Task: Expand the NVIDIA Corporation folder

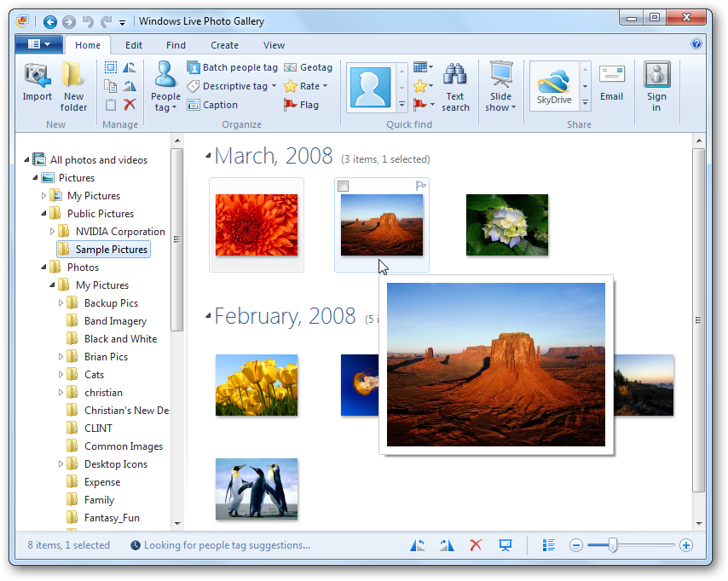Action: [x=53, y=232]
